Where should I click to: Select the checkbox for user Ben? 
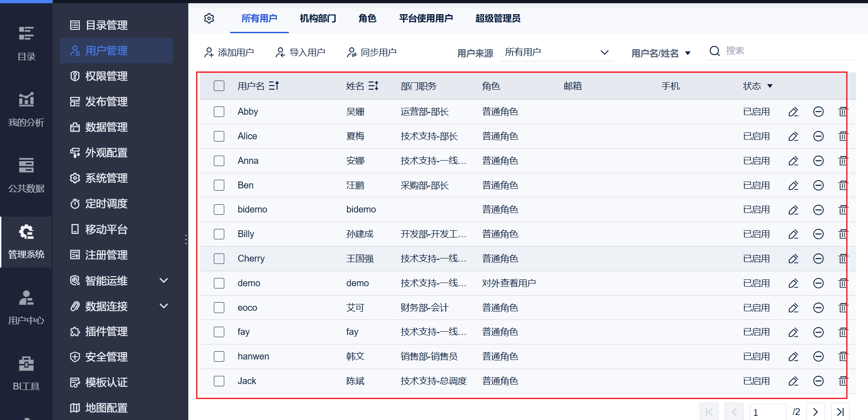pyautogui.click(x=219, y=185)
